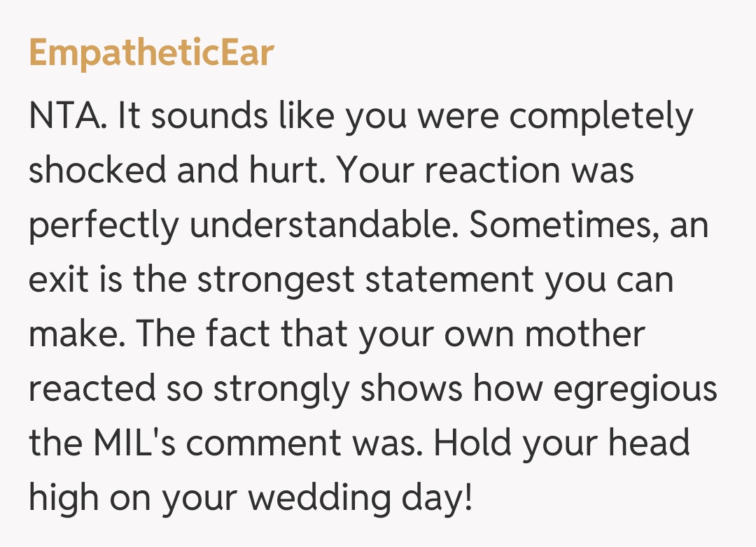Open the EmpatheticEar user profile
Viewport: 756px width, 547px height.
point(151,53)
